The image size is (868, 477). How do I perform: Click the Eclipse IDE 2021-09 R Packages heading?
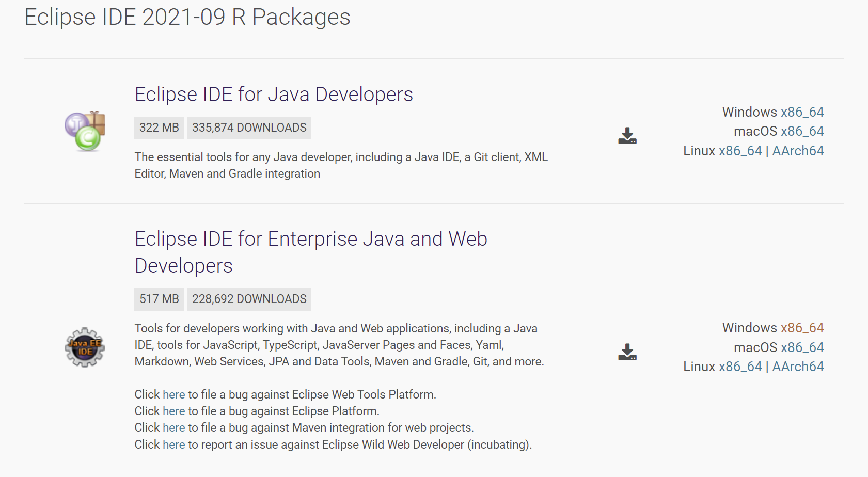[x=187, y=17]
